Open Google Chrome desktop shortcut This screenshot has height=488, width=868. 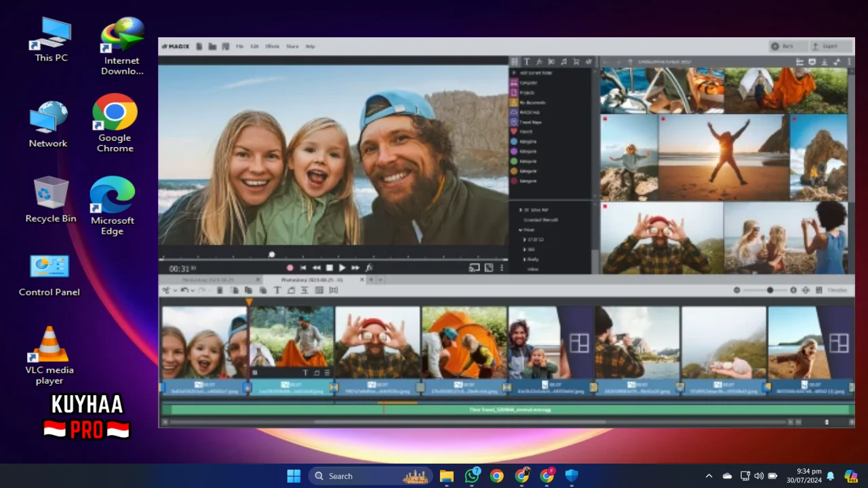click(115, 123)
